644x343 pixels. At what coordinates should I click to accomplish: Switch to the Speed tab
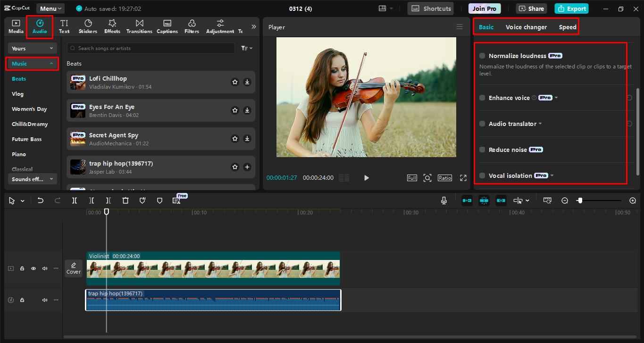(568, 27)
